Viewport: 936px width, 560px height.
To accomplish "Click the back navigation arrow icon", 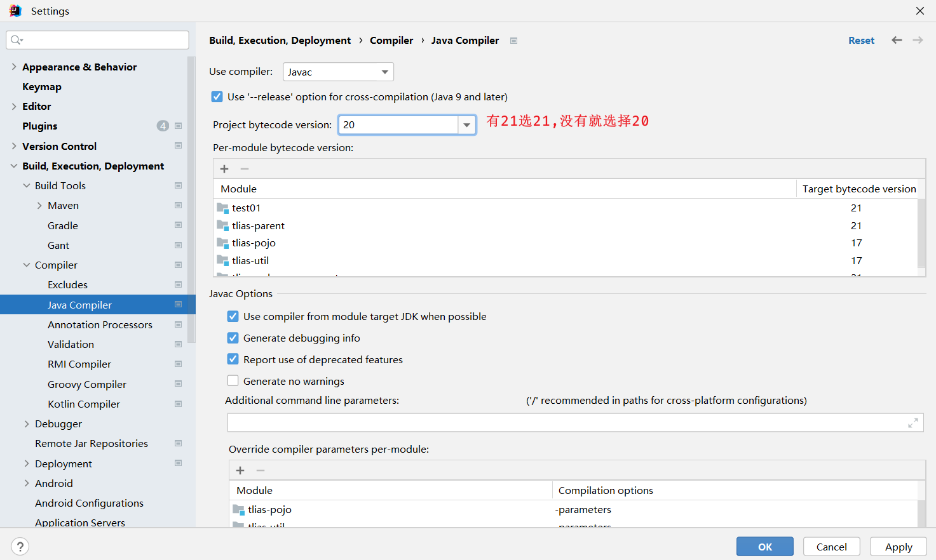I will click(x=897, y=40).
